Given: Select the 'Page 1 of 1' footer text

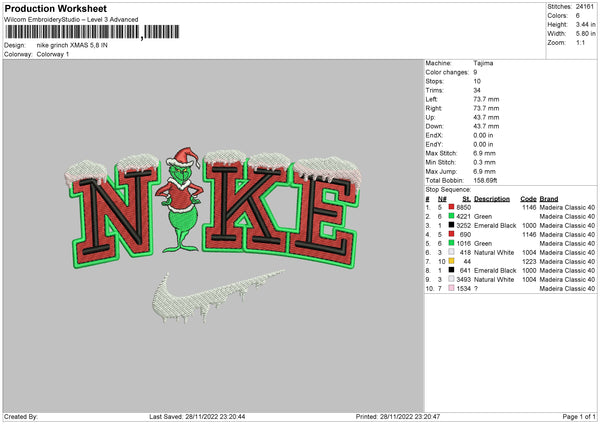Looking at the screenshot, I should point(579,416).
